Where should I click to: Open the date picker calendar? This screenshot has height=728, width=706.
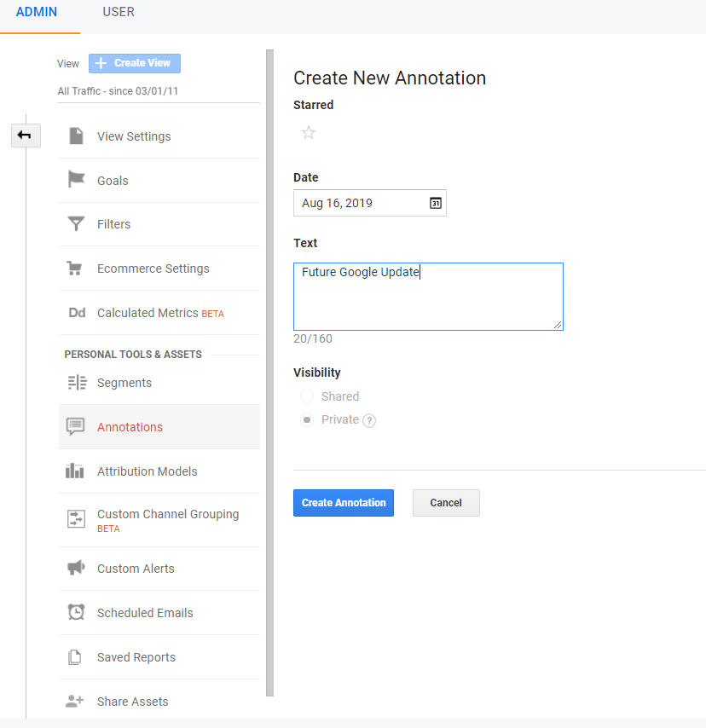point(435,203)
